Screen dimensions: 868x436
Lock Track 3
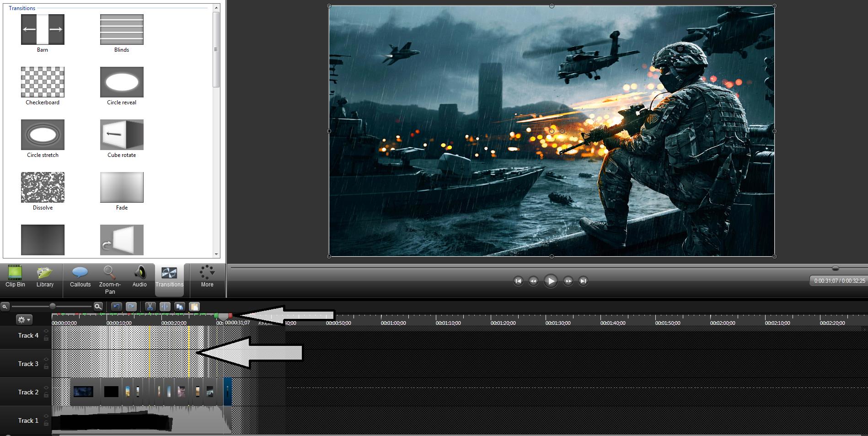click(46, 366)
